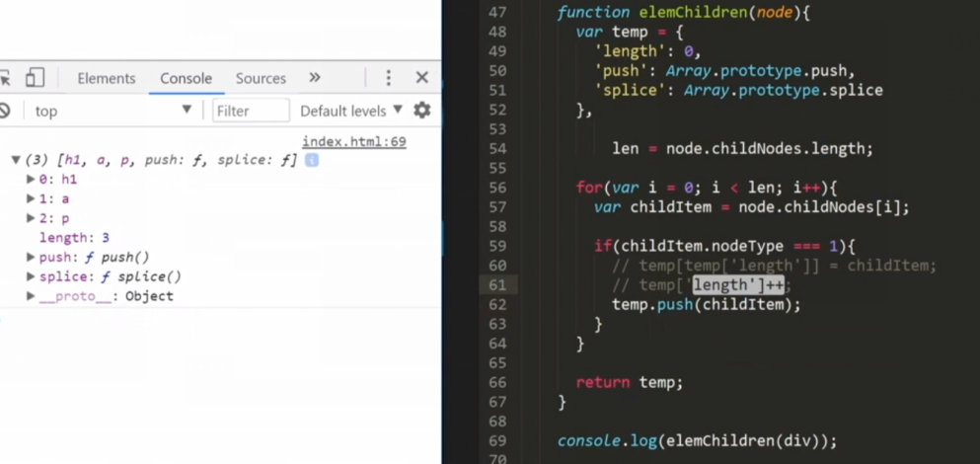The width and height of the screenshot is (980, 464).
Task: Close the DevTools panel
Action: pyautogui.click(x=421, y=78)
